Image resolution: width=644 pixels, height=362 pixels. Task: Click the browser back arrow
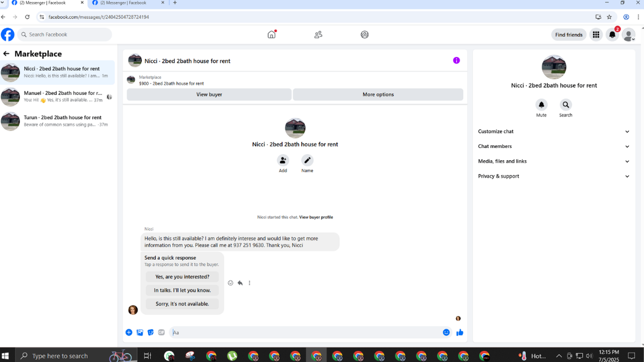pos(3,17)
